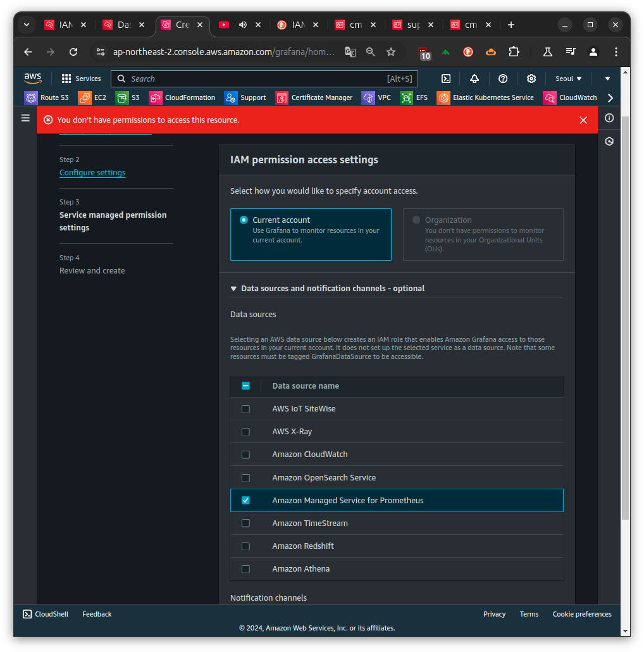
Task: Check Amazon Redshift data source
Action: point(245,546)
